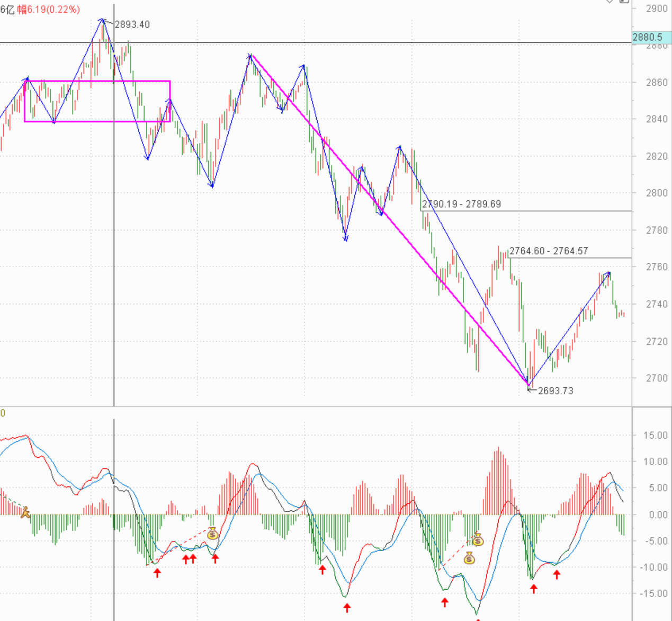Click red arrow directly beneath leftmost money bag
The width and height of the screenshot is (672, 621).
click(215, 558)
